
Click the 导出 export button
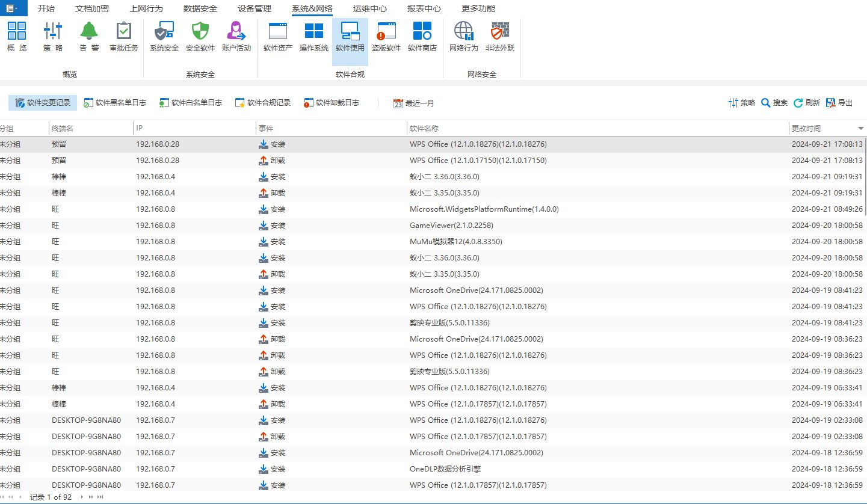[x=840, y=103]
